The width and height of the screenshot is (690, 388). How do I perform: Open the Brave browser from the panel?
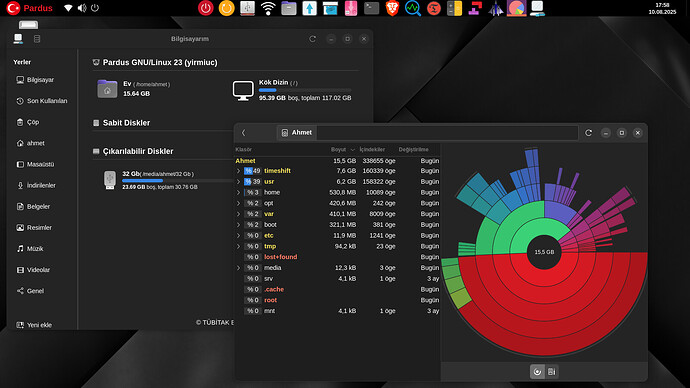(392, 8)
